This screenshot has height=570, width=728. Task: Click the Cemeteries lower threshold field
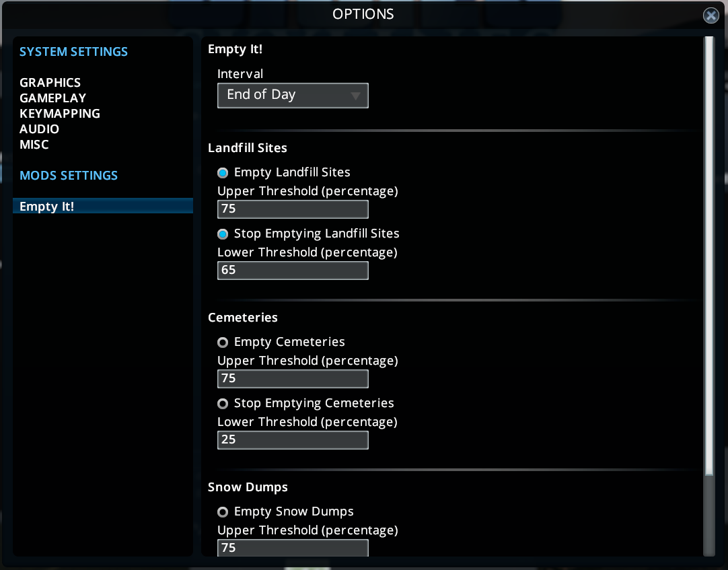pos(293,440)
